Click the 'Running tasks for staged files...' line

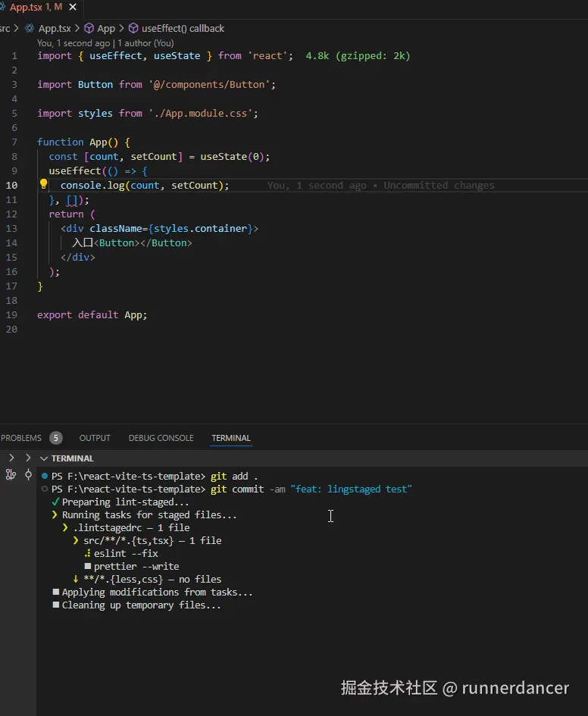(149, 514)
